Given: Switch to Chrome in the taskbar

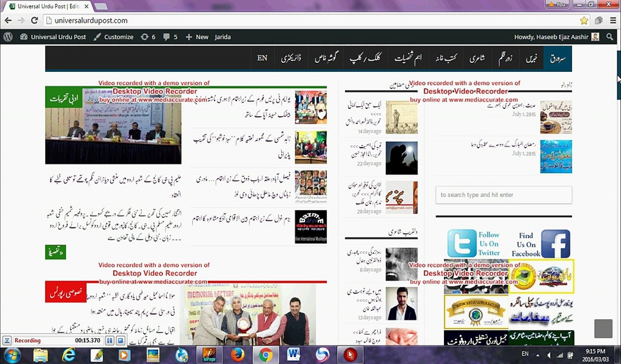Looking at the screenshot, I should [265, 355].
